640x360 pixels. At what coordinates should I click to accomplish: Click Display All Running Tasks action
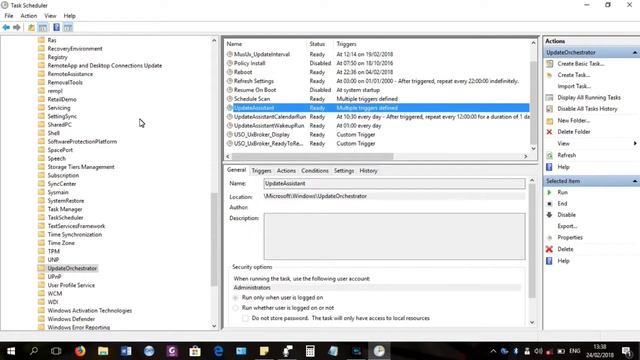click(589, 98)
